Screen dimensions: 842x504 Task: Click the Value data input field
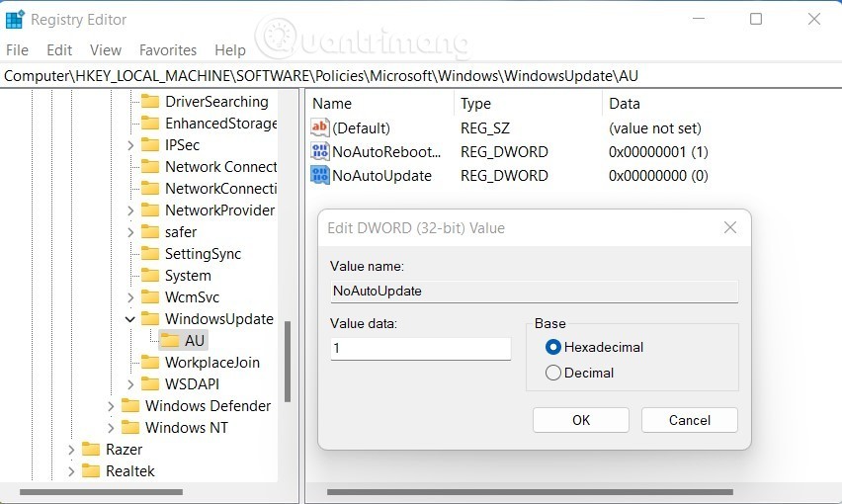420,349
